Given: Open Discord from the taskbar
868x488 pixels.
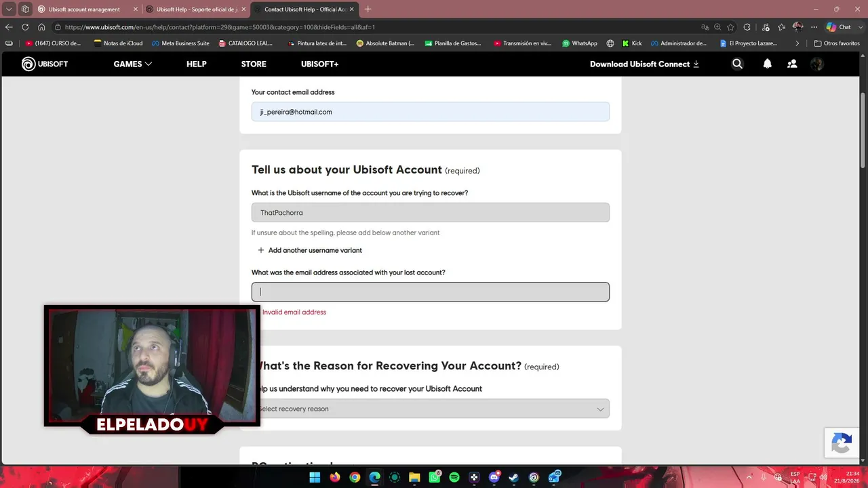Looking at the screenshot, I should 494,477.
